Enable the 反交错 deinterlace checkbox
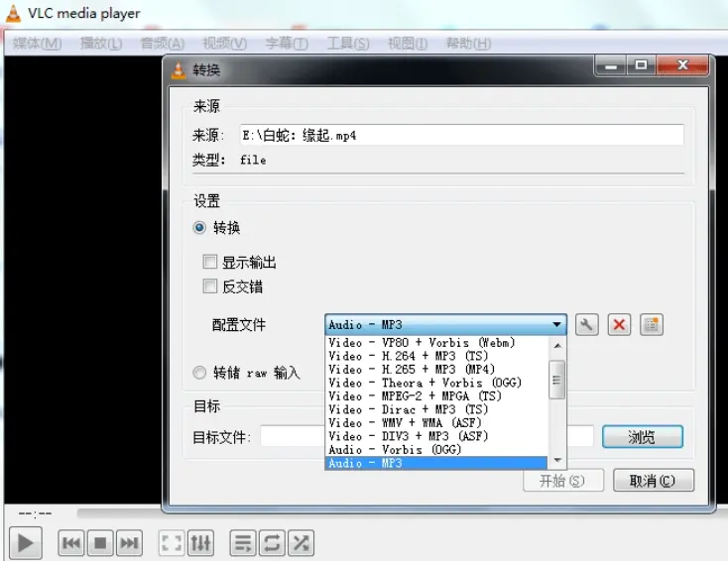 click(210, 286)
